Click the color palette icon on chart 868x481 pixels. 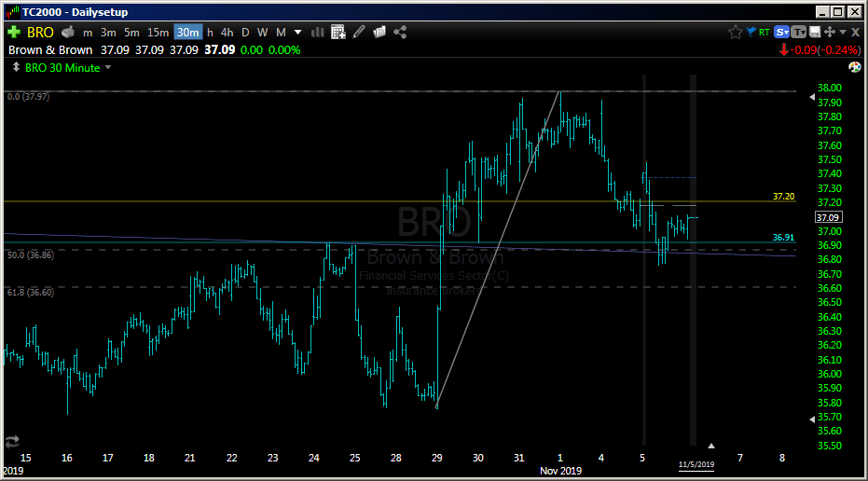pyautogui.click(x=855, y=67)
